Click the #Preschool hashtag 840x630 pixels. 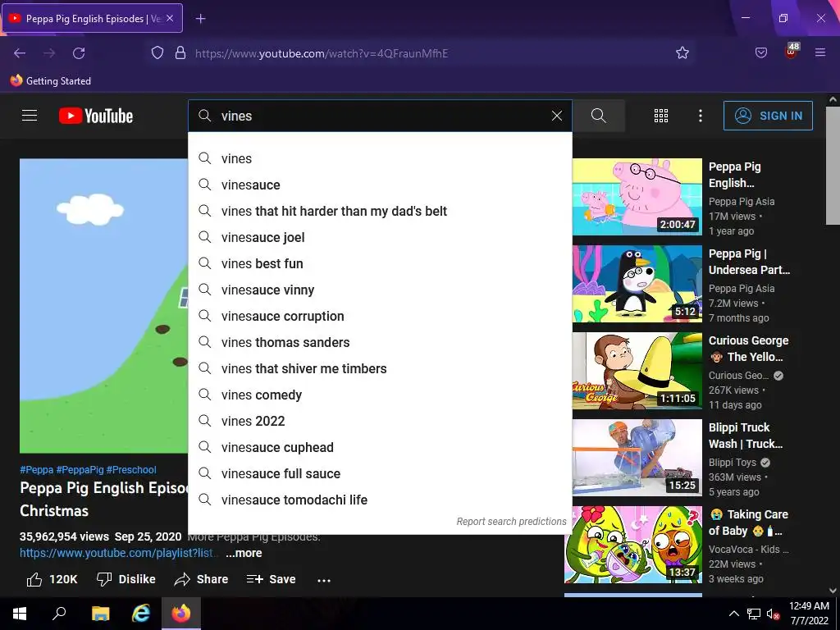click(131, 470)
